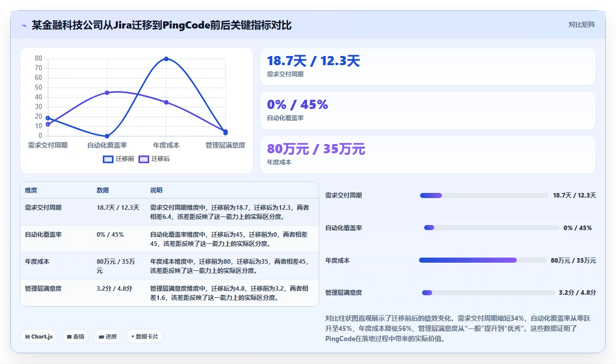
Task: Click table data cell 0% / 45%
Action: coord(110,235)
